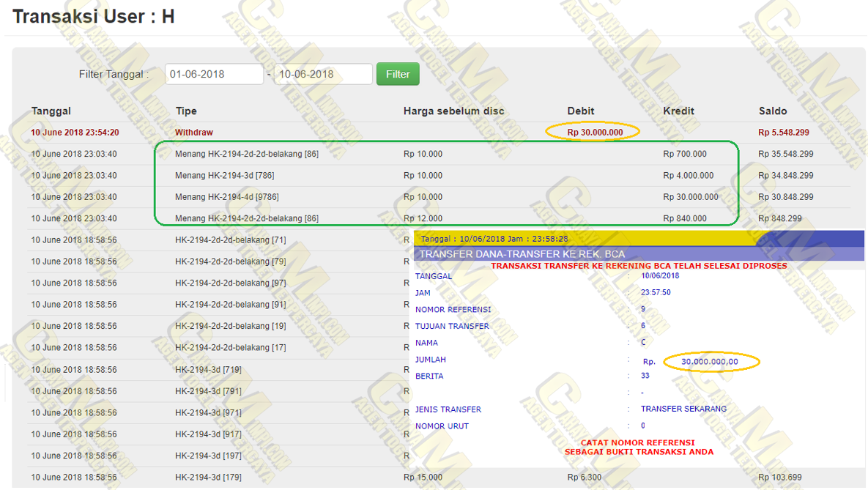Select the Saldo column header
The width and height of the screenshot is (868, 490).
click(x=773, y=111)
